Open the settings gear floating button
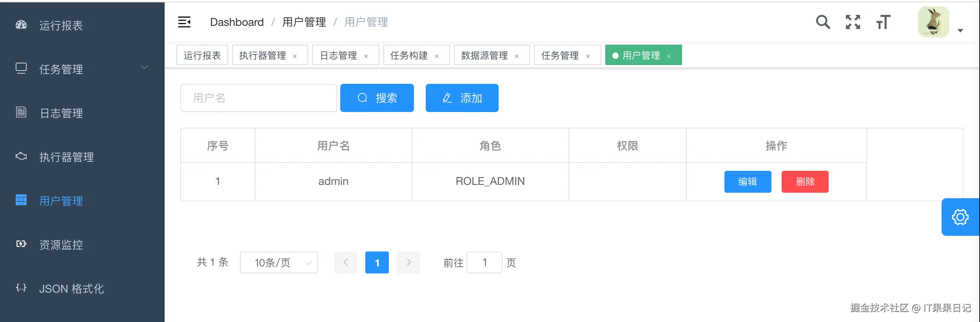The image size is (980, 322). tap(960, 217)
